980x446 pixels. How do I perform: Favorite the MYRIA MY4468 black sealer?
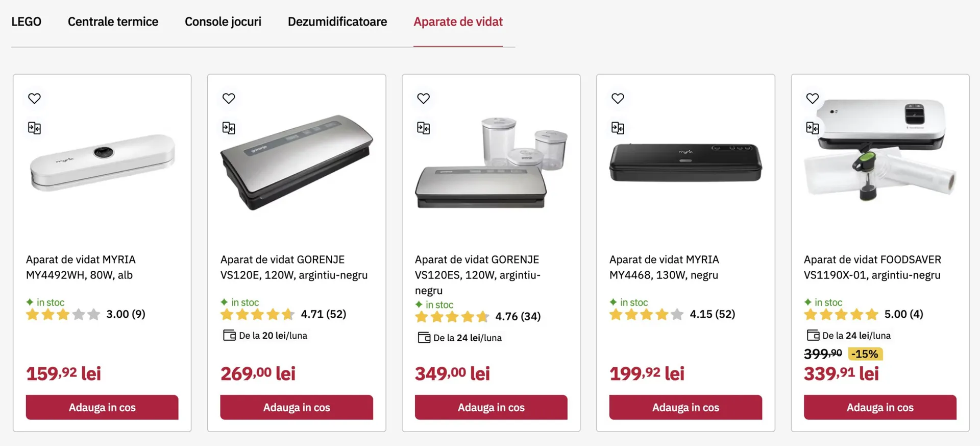coord(618,99)
